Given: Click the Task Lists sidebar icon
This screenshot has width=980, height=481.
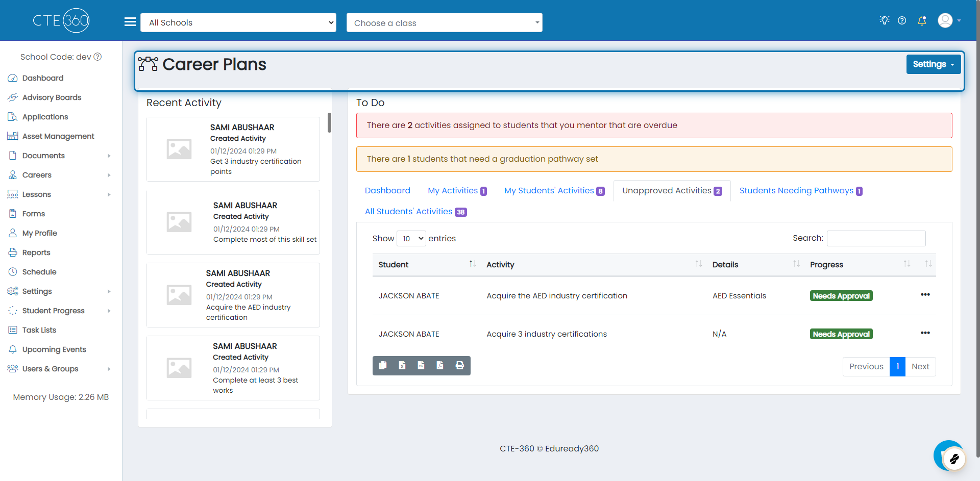Looking at the screenshot, I should [x=13, y=330].
